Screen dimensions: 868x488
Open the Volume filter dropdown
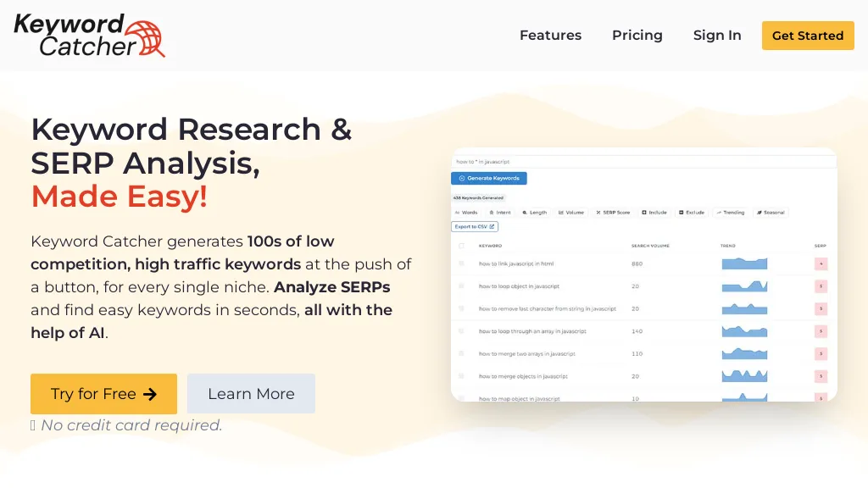click(571, 213)
